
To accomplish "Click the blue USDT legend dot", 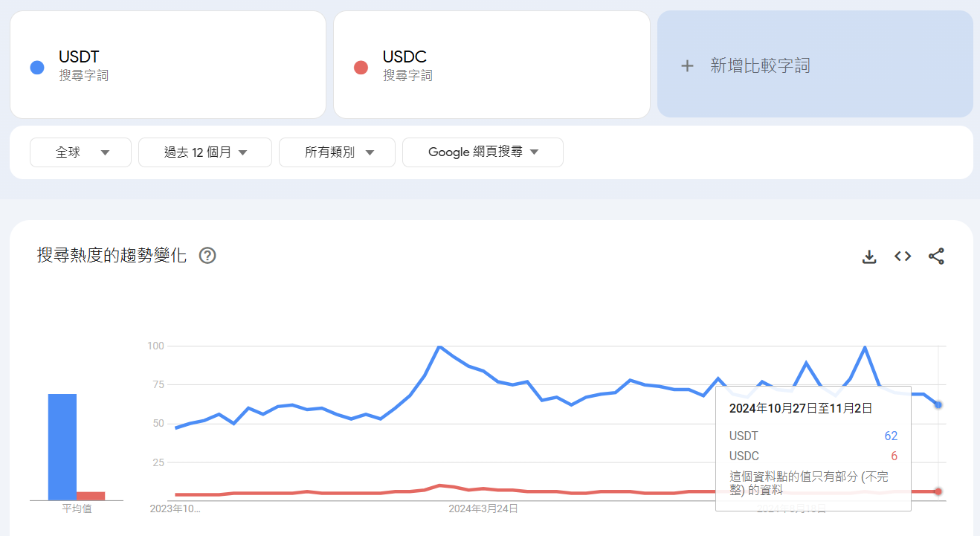I will pos(36,67).
